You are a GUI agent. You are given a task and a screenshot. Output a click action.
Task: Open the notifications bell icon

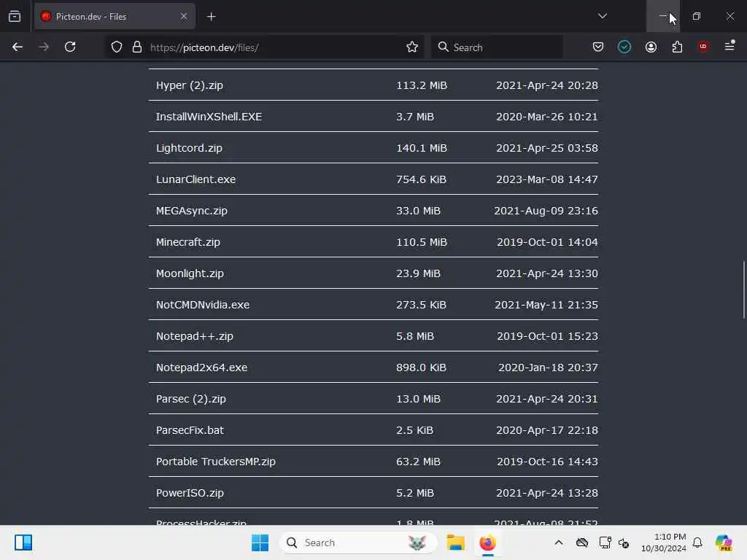(697, 542)
